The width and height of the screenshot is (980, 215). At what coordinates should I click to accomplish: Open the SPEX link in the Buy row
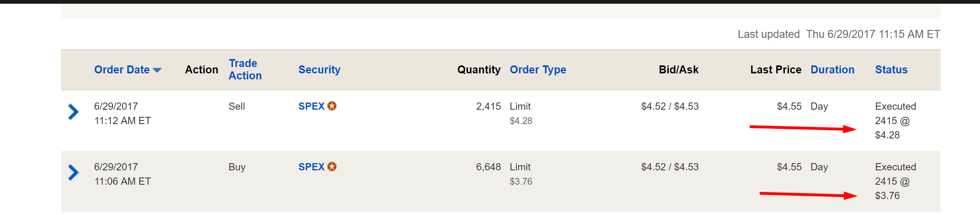pos(311,167)
